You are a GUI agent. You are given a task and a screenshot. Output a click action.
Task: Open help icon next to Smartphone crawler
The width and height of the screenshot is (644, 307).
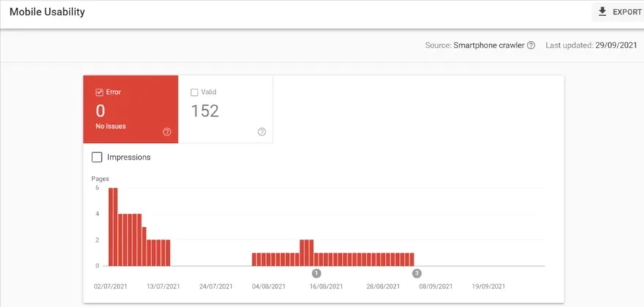click(531, 45)
